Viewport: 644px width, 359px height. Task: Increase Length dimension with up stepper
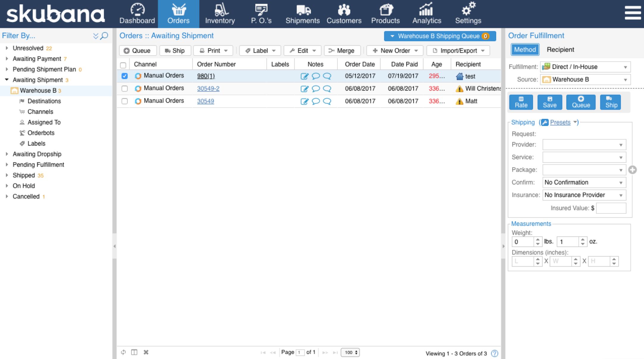(537, 259)
